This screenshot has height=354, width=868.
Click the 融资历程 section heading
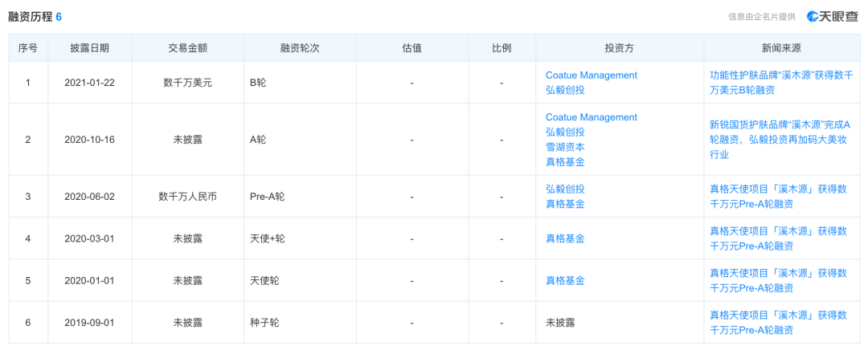[x=31, y=17]
